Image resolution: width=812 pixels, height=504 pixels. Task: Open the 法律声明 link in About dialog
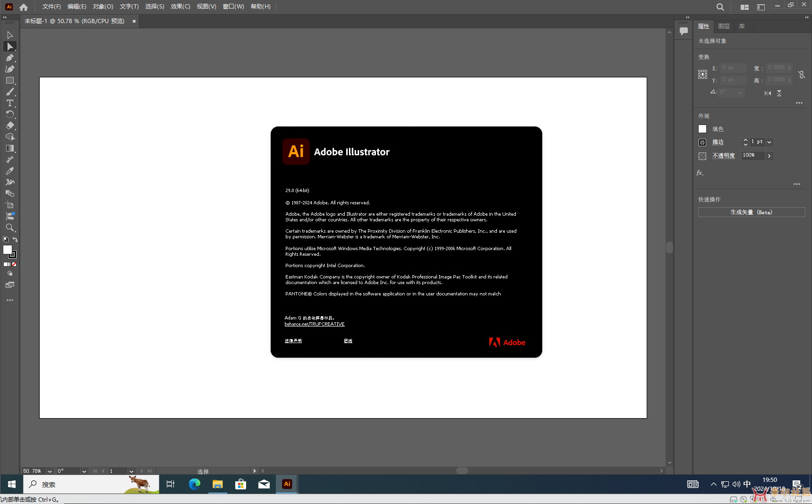(x=293, y=341)
